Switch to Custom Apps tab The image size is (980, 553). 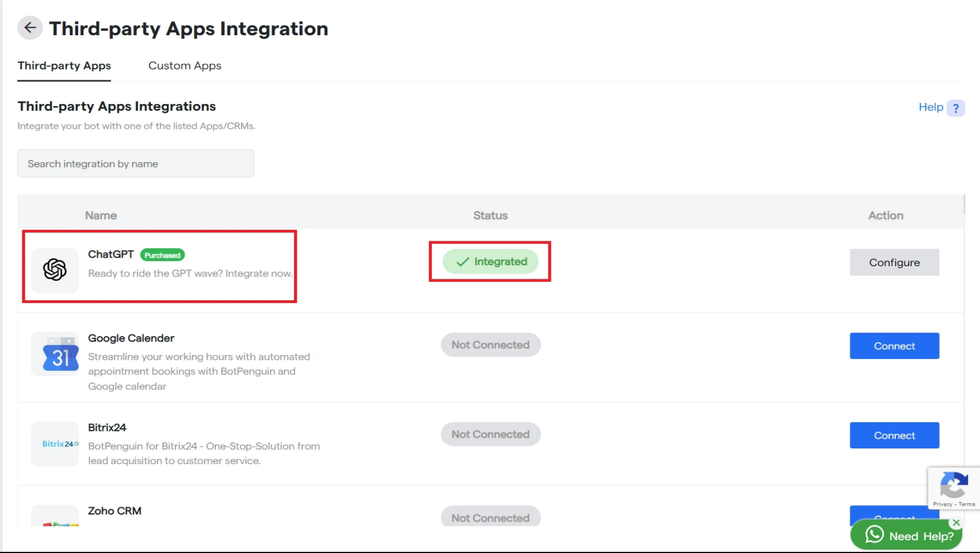tap(184, 66)
